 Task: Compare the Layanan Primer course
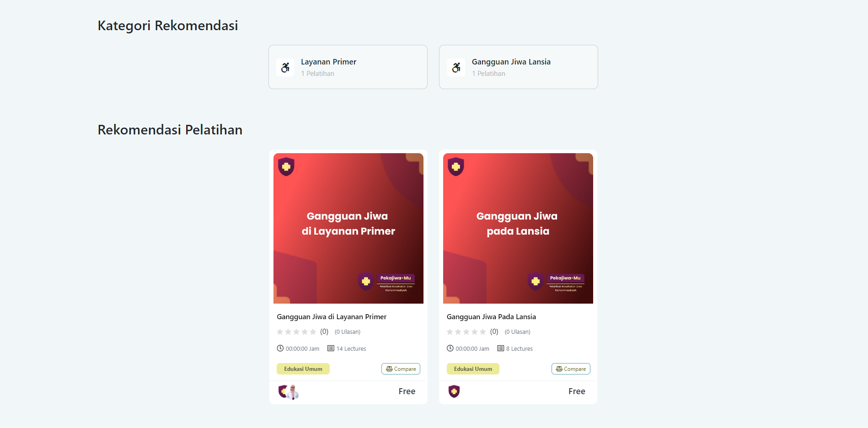coord(401,369)
